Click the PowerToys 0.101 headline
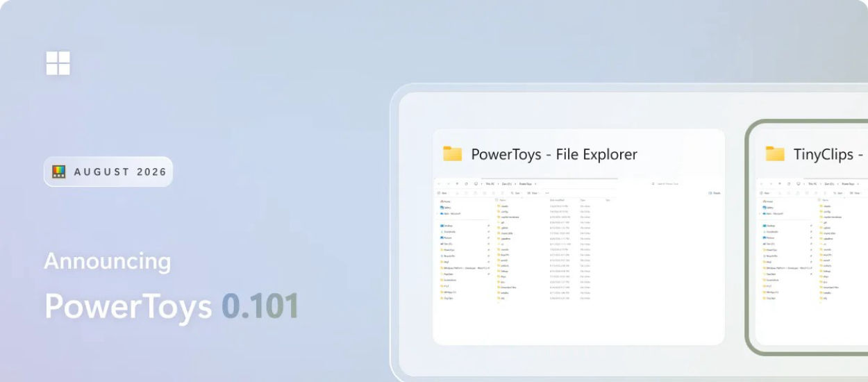Image resolution: width=868 pixels, height=382 pixels. [172, 306]
